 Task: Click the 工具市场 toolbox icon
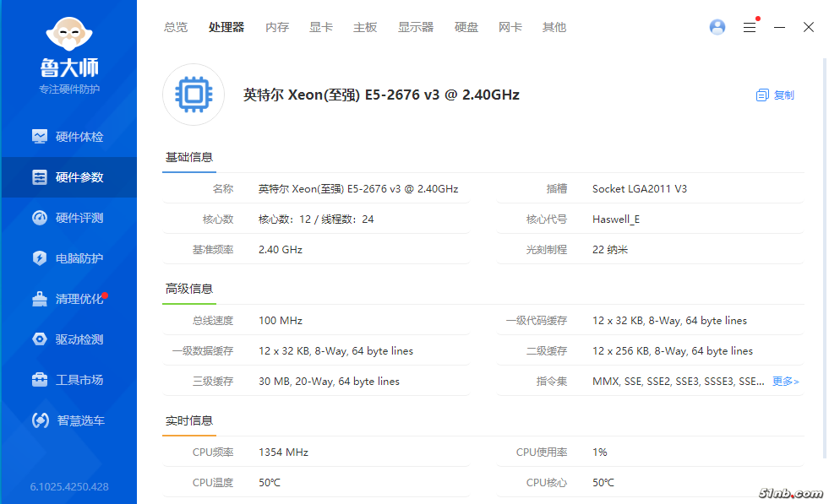click(40, 380)
